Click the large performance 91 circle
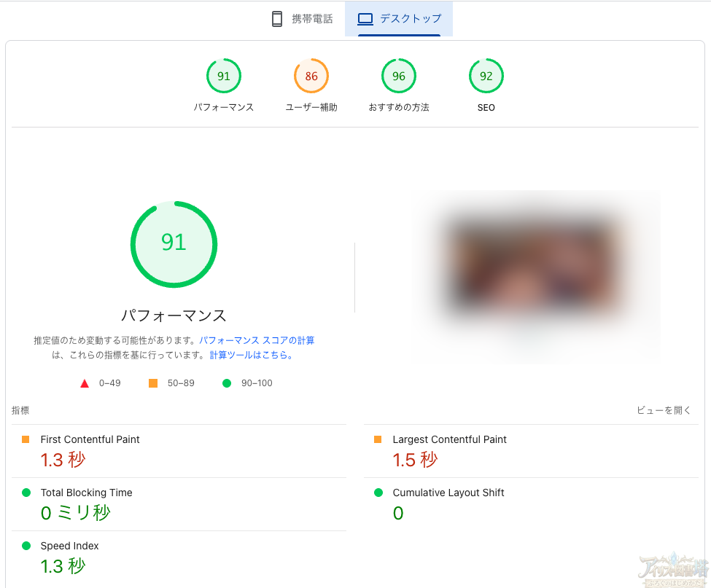This screenshot has height=588, width=711. (x=174, y=243)
